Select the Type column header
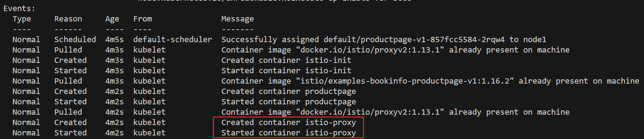This screenshot has height=139, width=644. click(x=22, y=19)
